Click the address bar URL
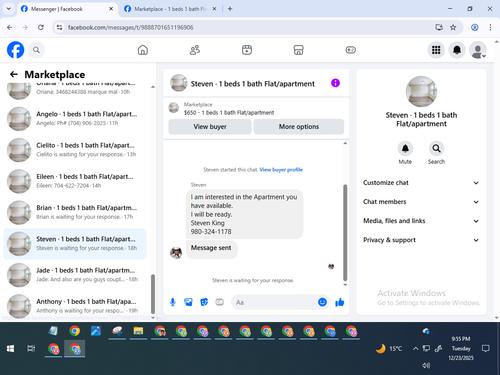Screen dimensions: 500x375 click(130, 27)
